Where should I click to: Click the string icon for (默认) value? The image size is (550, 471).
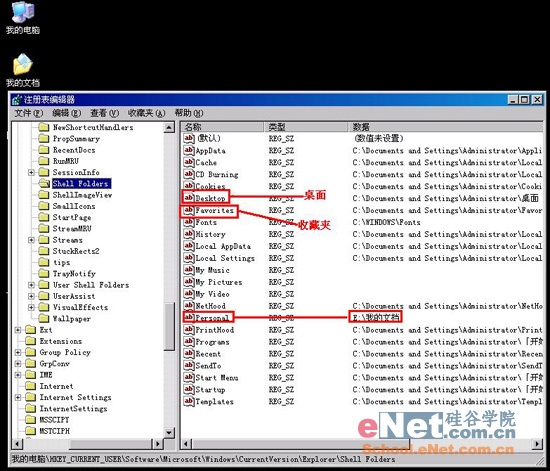coord(189,138)
